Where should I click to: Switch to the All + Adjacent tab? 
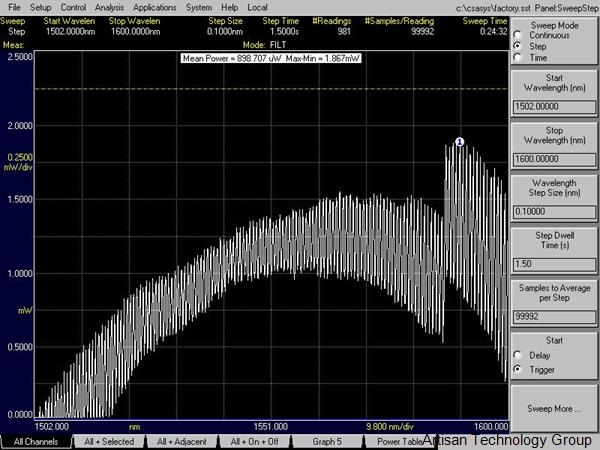tap(180, 441)
